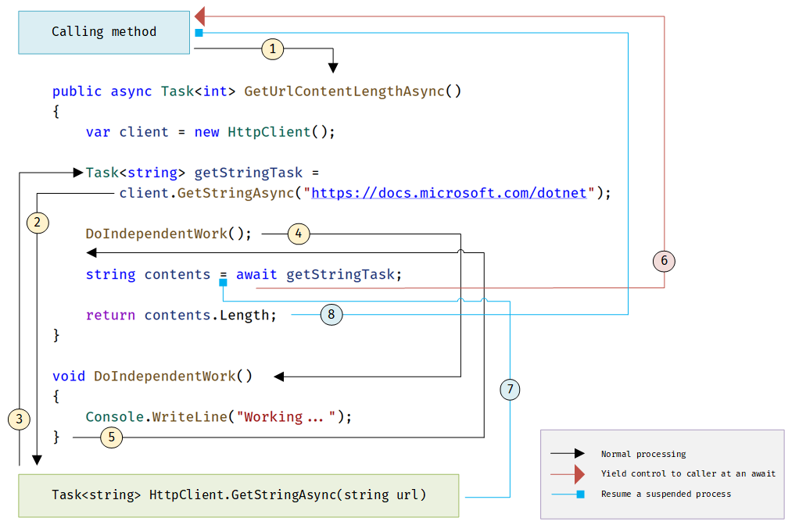
Task: Toggle the blue marker beside await getStringTask
Action: [223, 284]
